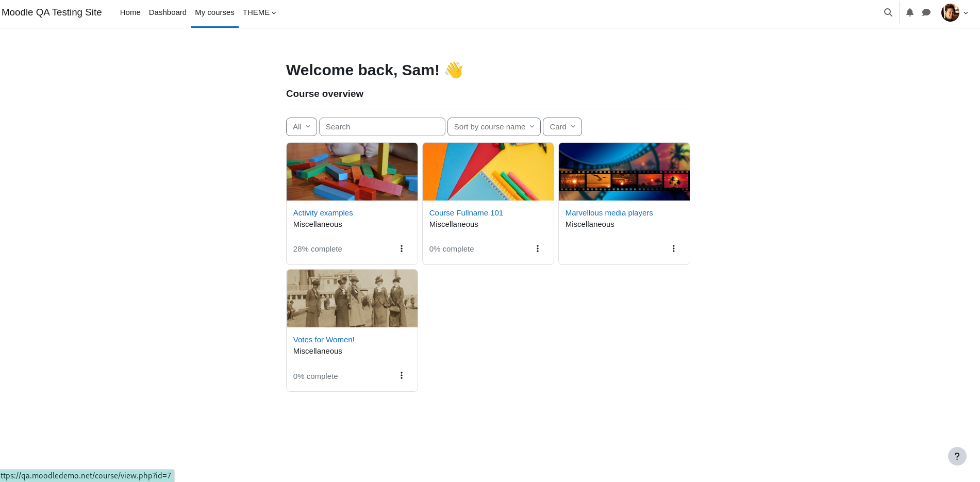Expand the chevron next to user avatar
This screenshot has width=980, height=482.
pyautogui.click(x=966, y=13)
